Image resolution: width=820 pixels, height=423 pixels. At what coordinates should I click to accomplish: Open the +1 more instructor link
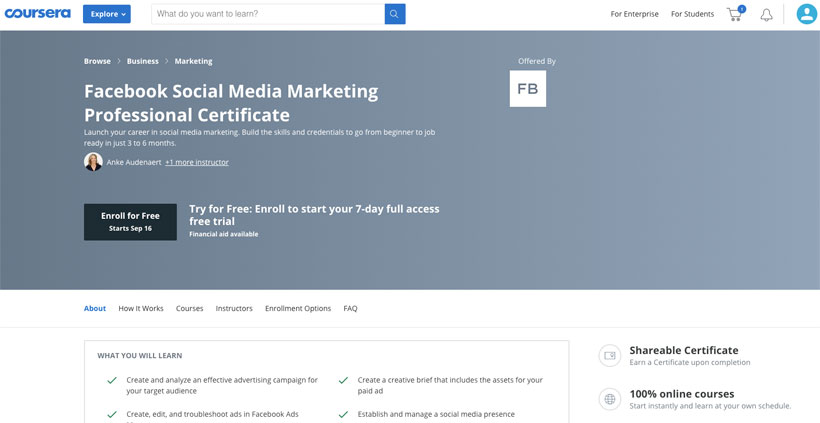[197, 162]
